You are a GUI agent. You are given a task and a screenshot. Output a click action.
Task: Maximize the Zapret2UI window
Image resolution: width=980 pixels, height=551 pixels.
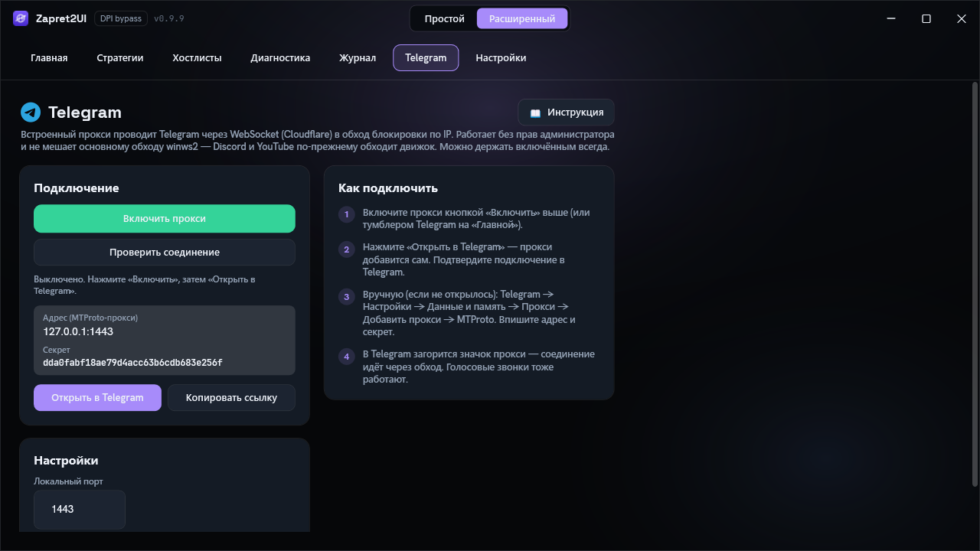(926, 18)
